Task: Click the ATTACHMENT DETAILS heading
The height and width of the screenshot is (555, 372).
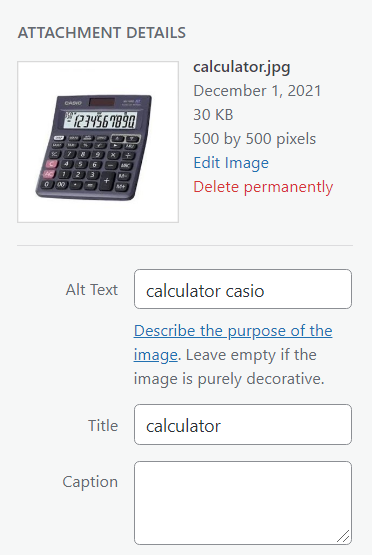Action: tap(102, 33)
